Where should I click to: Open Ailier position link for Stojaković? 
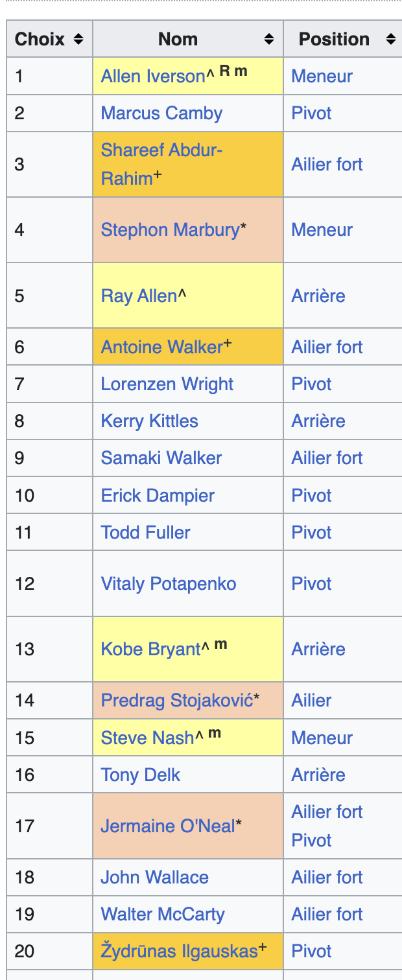311,701
